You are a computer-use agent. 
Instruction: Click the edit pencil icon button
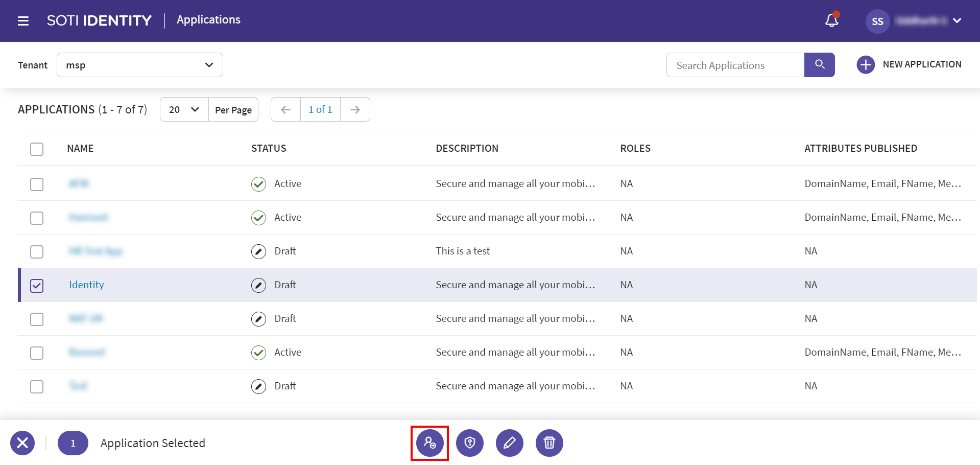509,443
